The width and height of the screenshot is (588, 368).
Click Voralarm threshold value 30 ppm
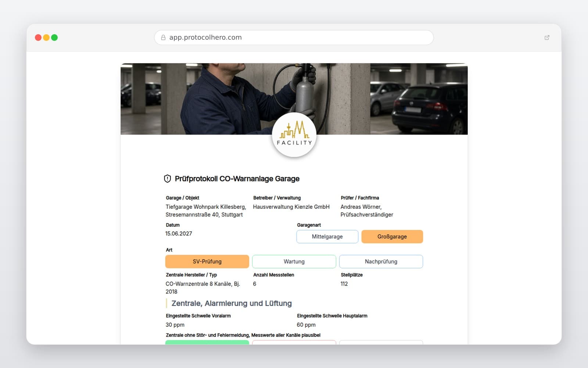tap(175, 325)
